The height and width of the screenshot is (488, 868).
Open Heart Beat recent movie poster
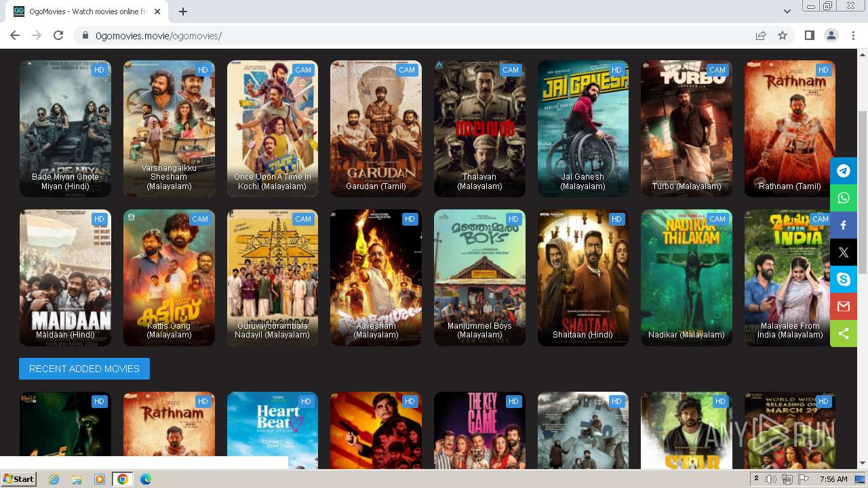(273, 430)
